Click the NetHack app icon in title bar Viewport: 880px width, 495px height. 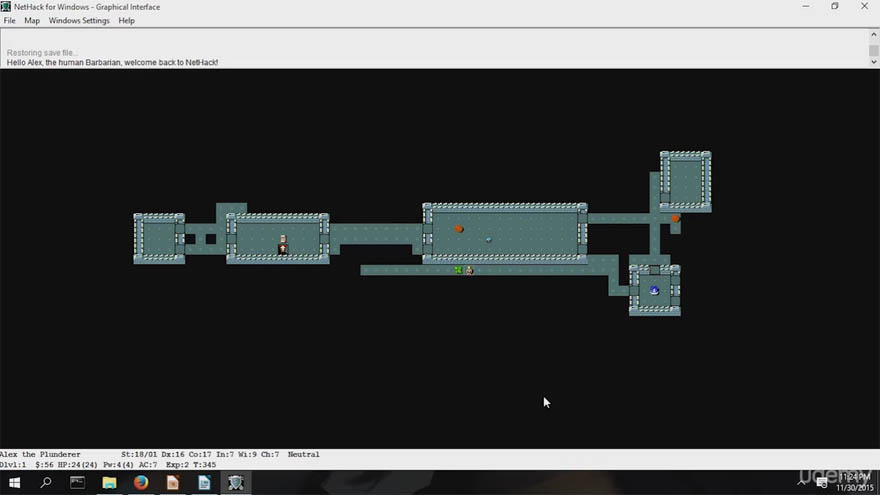(x=6, y=7)
